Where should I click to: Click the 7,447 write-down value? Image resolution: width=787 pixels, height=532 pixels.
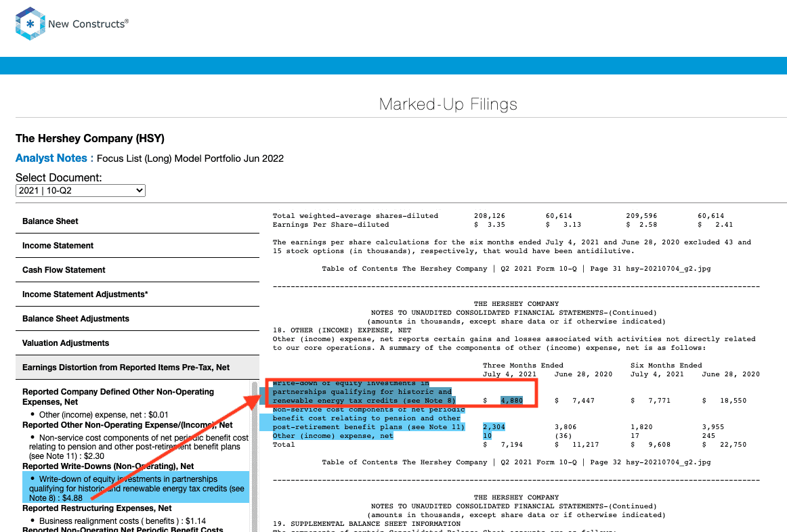[x=583, y=401]
